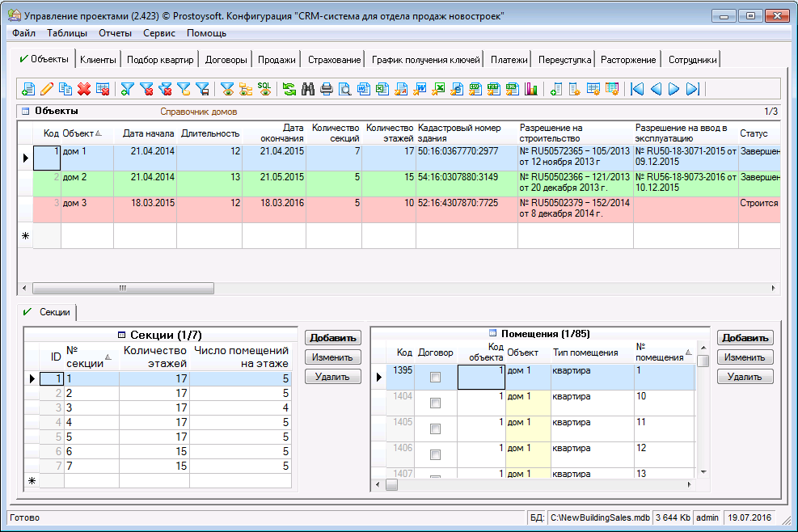This screenshot has height=532, width=798.
Task: Click the binoculars search icon
Action: [x=308, y=89]
